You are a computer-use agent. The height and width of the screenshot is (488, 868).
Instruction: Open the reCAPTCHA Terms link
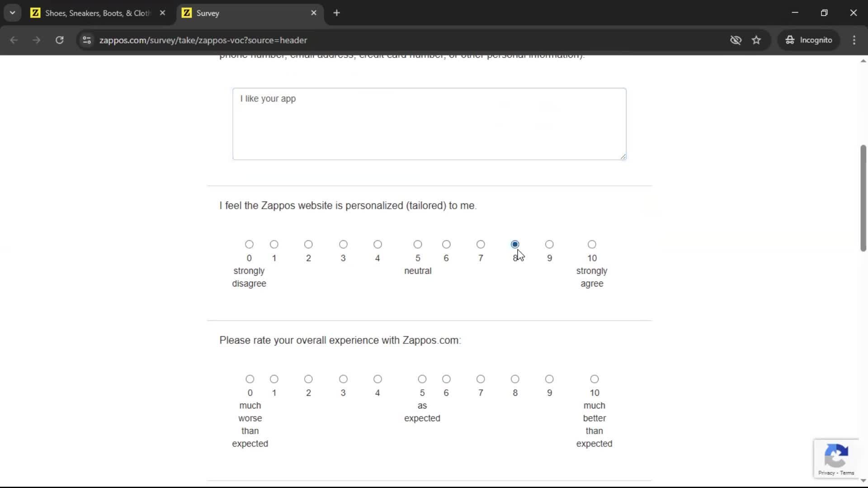point(847,473)
